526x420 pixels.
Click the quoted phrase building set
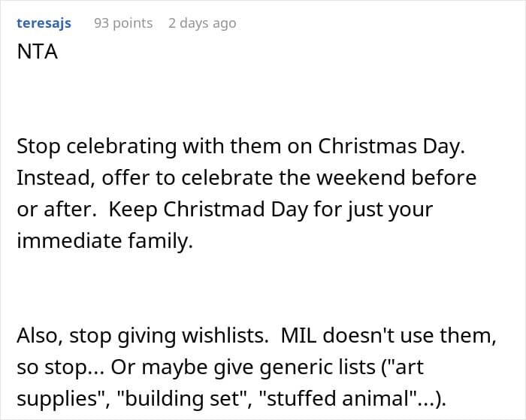(177, 397)
